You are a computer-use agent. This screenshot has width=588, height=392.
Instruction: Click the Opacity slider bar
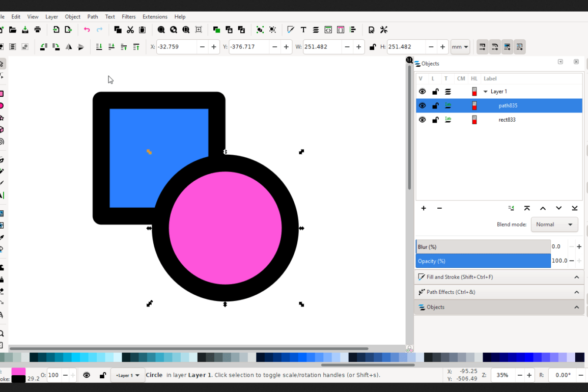(x=483, y=261)
